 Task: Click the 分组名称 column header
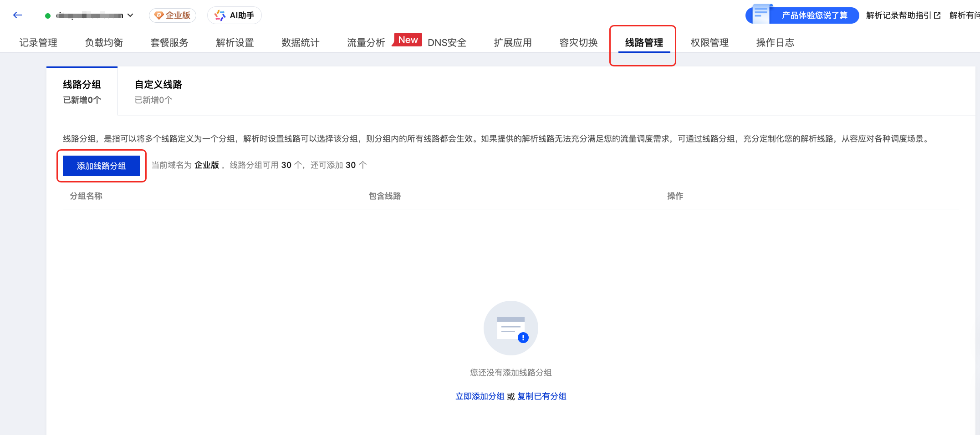point(86,196)
